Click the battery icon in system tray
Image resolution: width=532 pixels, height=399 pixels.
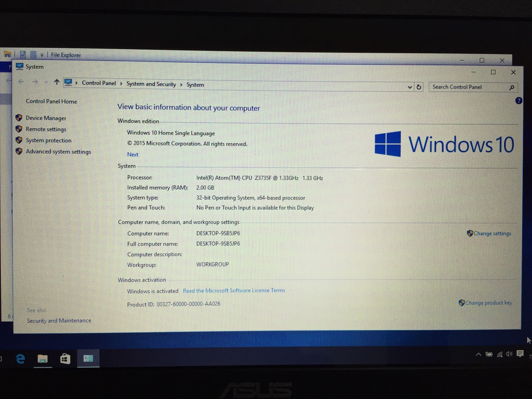click(489, 354)
